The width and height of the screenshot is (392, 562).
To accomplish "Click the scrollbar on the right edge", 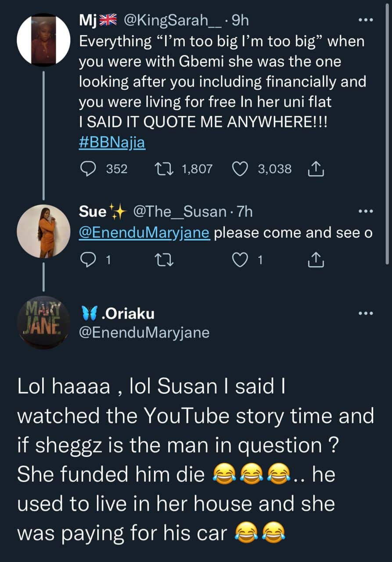I will point(388,132).
